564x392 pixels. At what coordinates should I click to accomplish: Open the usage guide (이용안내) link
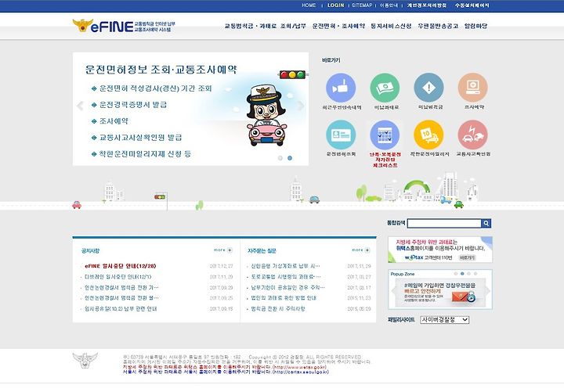coord(389,5)
